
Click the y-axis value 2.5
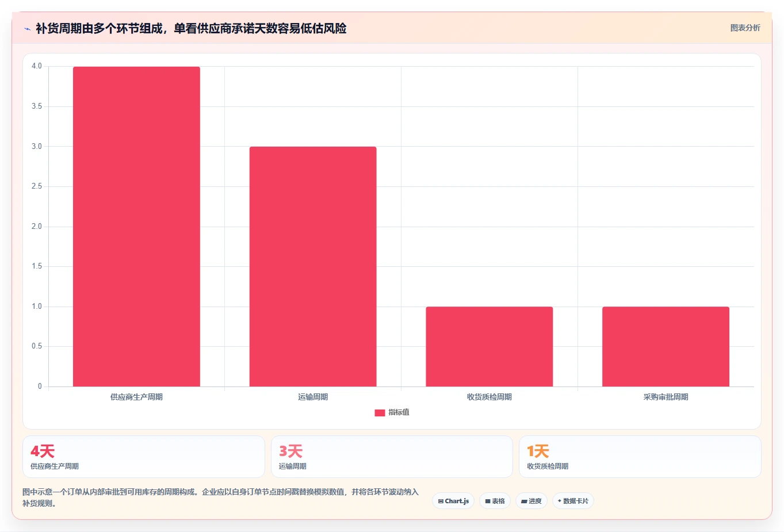37,186
